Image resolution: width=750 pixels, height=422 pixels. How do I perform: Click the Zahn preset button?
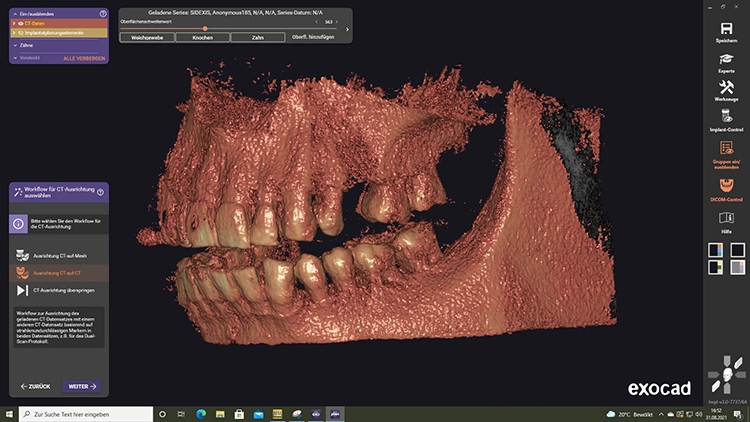click(x=258, y=37)
